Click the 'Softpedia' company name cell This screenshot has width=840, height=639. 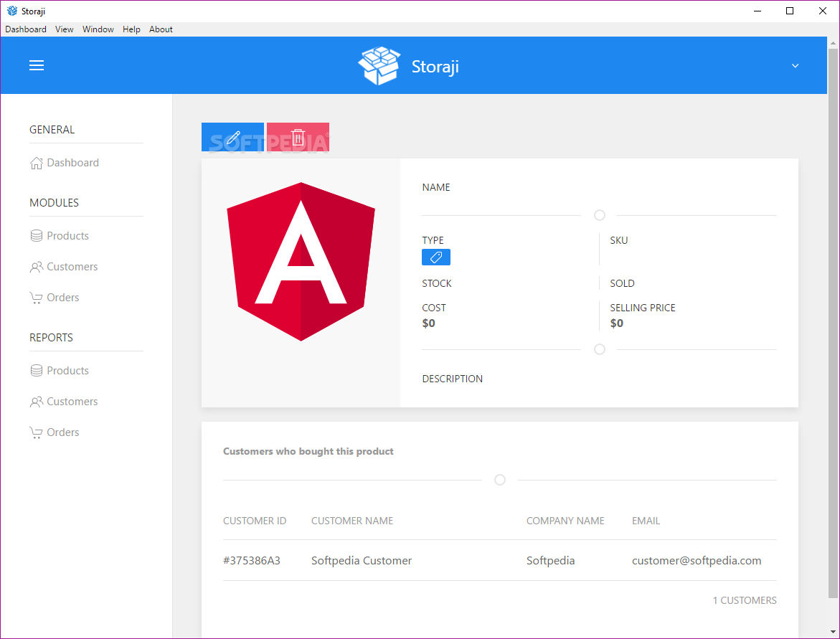click(x=551, y=561)
